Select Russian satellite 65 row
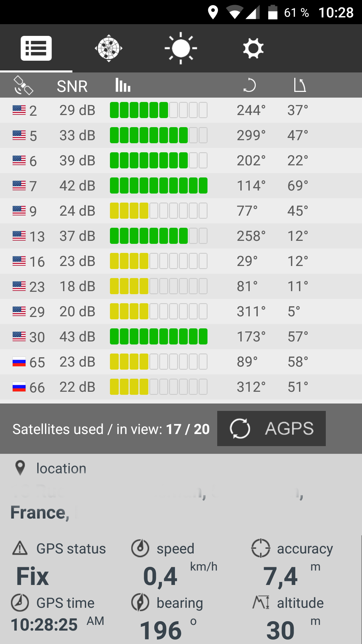Image resolution: width=362 pixels, height=644 pixels. tap(181, 362)
